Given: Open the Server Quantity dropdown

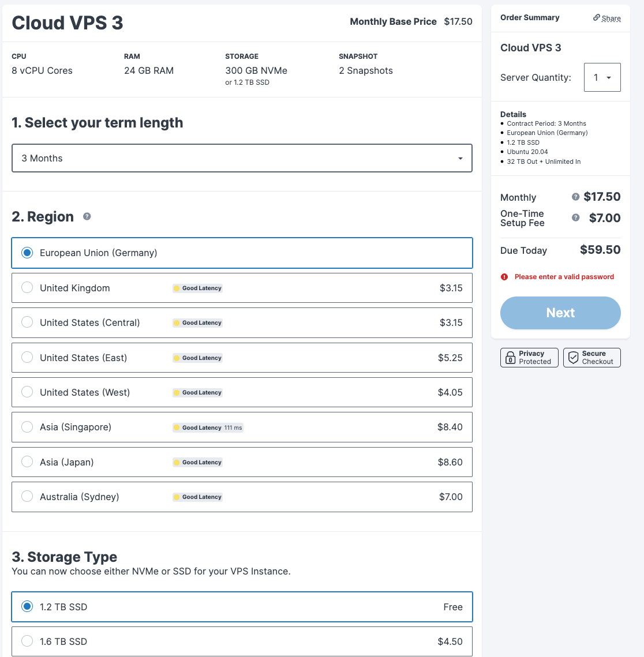Looking at the screenshot, I should click(602, 77).
